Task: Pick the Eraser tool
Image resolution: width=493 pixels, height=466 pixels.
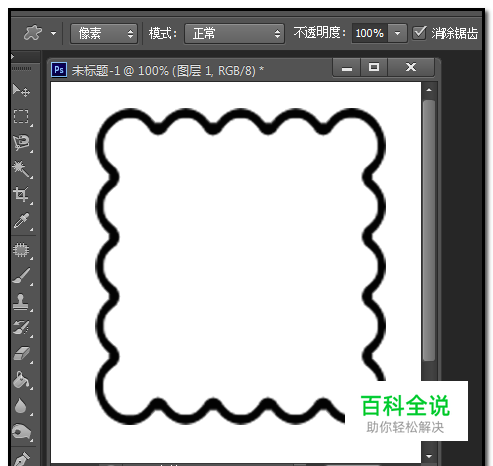Action: pos(22,354)
